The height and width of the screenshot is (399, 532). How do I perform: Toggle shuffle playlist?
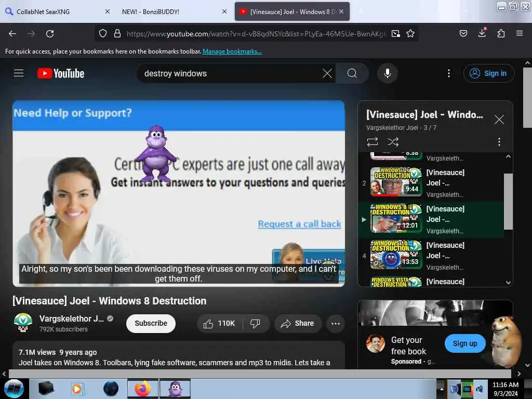[x=393, y=142]
